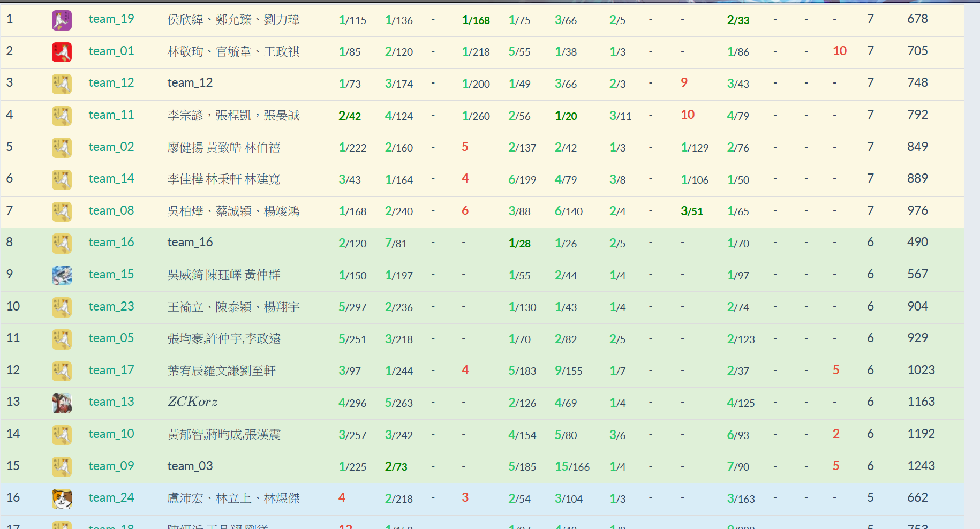Click the team_05 avatar icon
The width and height of the screenshot is (980, 529).
tap(62, 339)
